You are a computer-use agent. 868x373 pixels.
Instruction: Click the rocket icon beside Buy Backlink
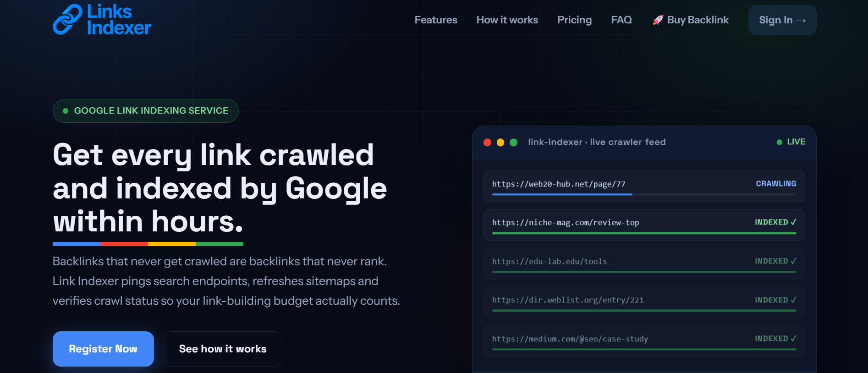pos(658,20)
